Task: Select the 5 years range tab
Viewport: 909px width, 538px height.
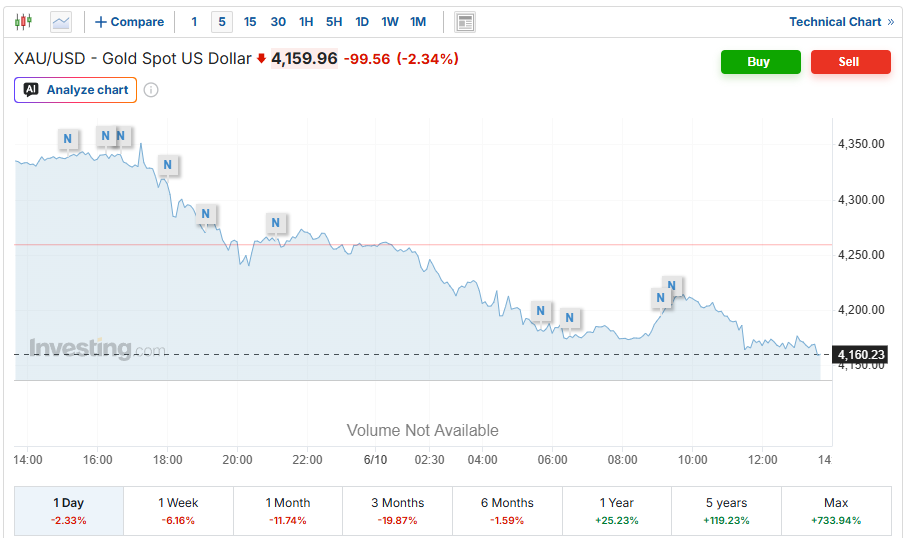Action: (x=726, y=511)
